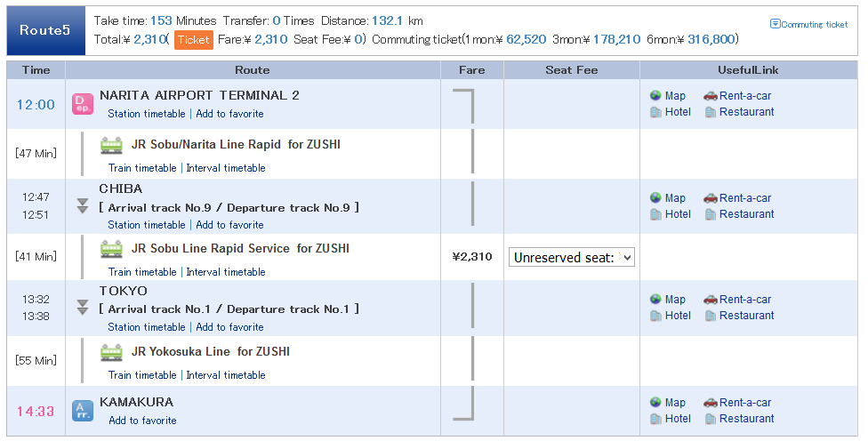Click the down-arrow marker beside TOKYO station

[83, 307]
